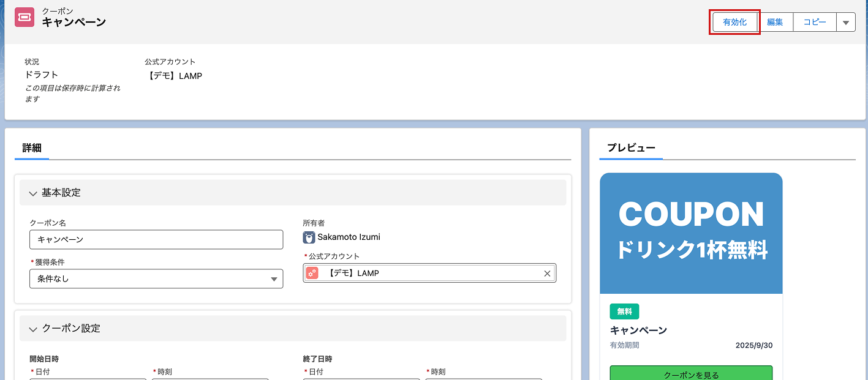868x380 pixels.
Task: Click the COUPON preview banner image
Action: 691,233
